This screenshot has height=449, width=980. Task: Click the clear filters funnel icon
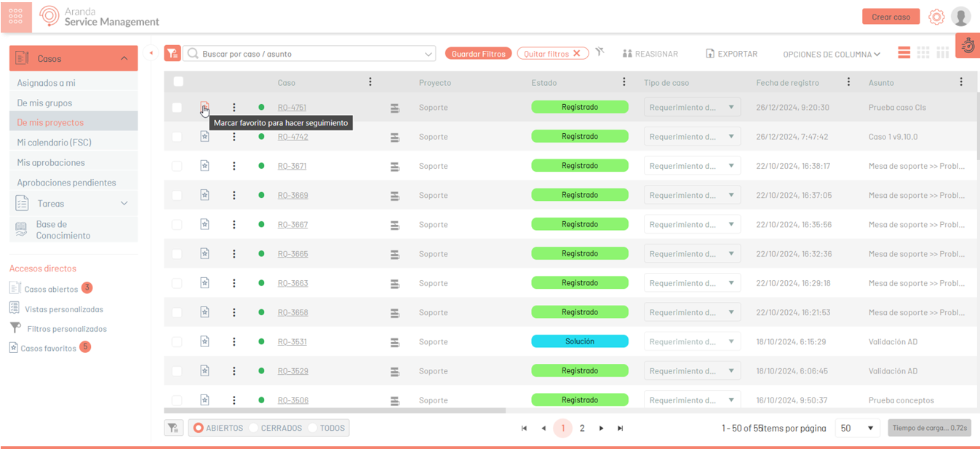[599, 52]
